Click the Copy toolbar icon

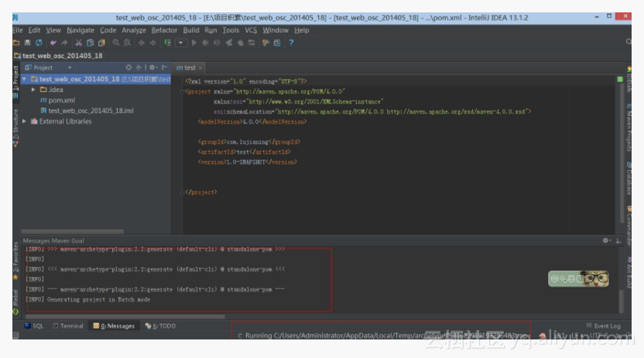[90, 43]
